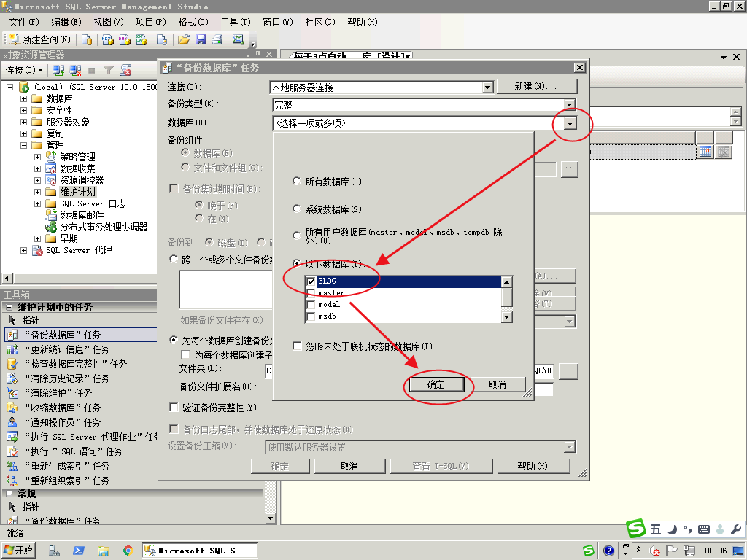
Task: Click the print toolbar icon
Action: coord(217,39)
